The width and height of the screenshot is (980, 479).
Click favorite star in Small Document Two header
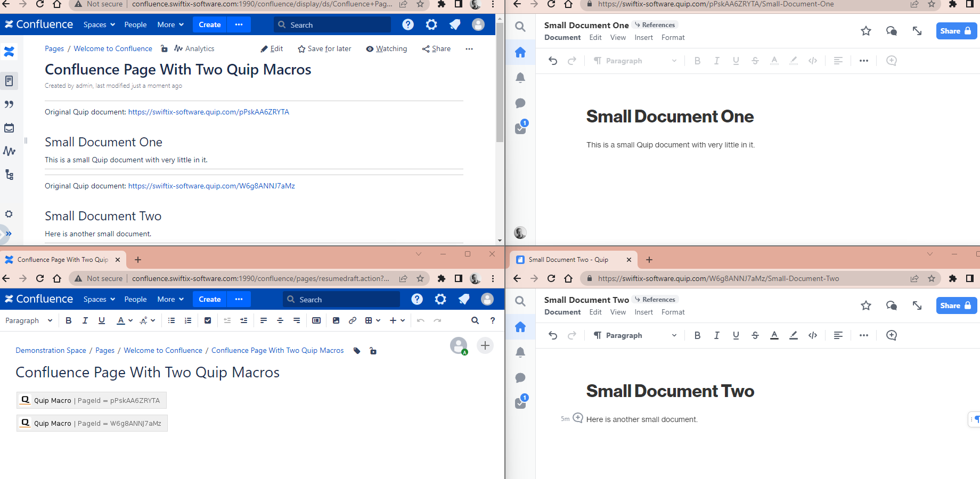tap(866, 305)
